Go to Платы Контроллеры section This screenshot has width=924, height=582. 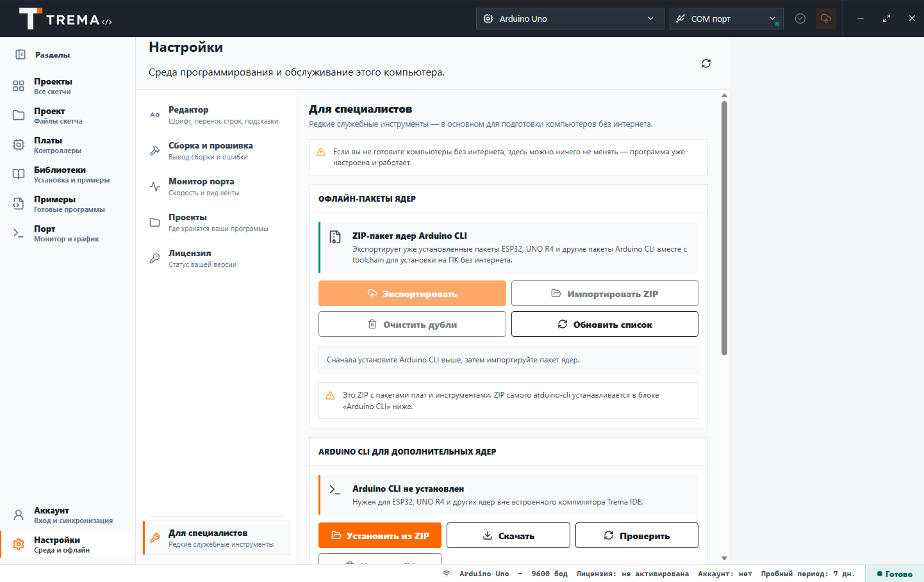point(67,145)
